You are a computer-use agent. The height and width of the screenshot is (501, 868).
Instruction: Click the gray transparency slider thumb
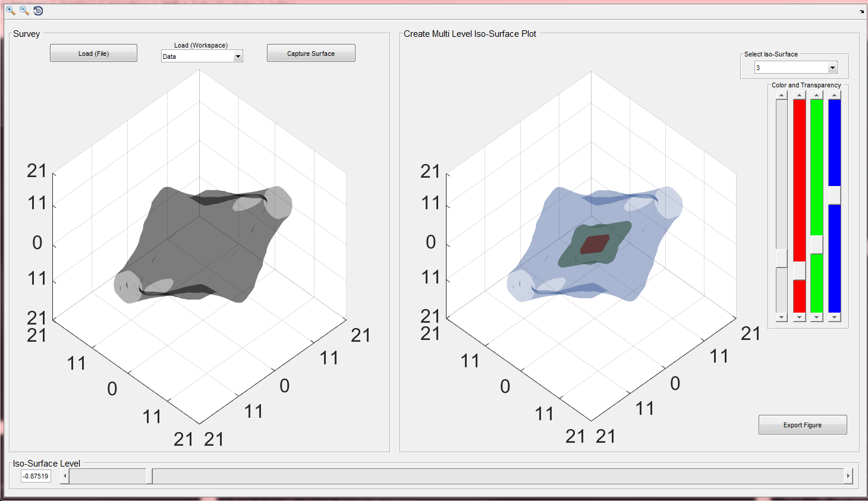782,259
